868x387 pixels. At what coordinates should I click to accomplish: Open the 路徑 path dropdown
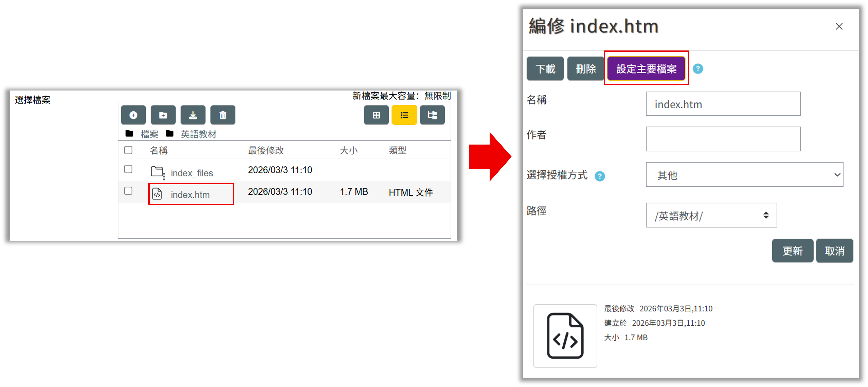711,216
